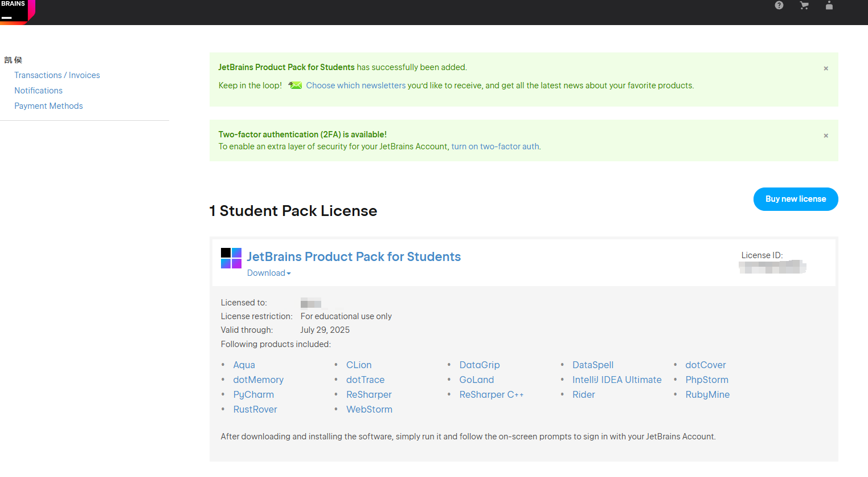This screenshot has height=477, width=868.
Task: Open the ReSharper product link
Action: click(369, 394)
